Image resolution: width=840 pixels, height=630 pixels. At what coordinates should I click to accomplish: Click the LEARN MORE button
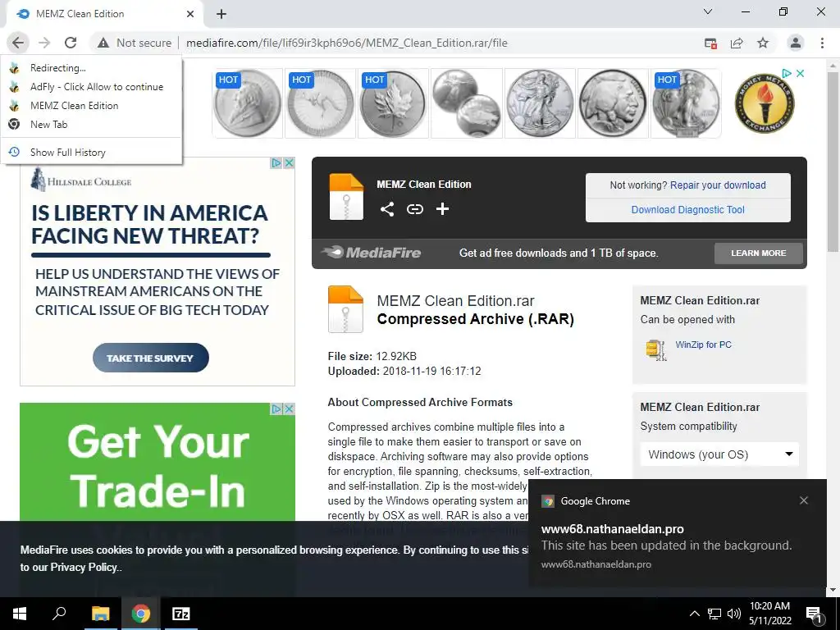click(759, 253)
